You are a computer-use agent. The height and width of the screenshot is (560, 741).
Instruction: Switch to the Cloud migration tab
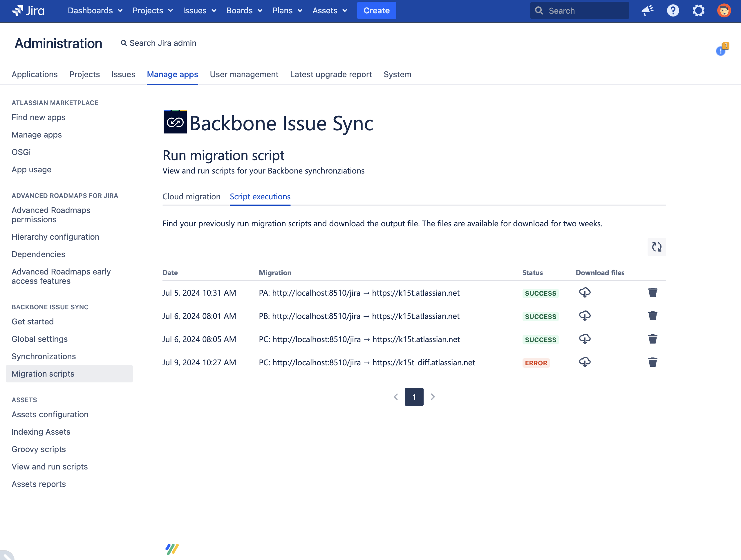191,196
